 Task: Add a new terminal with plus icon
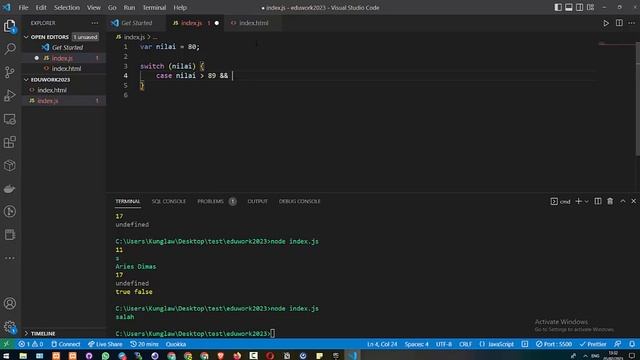click(578, 201)
